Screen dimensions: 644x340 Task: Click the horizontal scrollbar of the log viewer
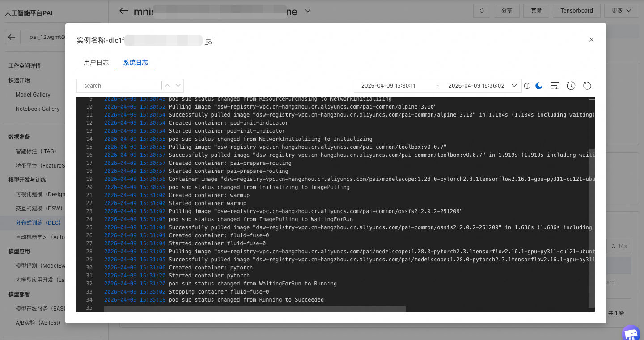pos(255,309)
